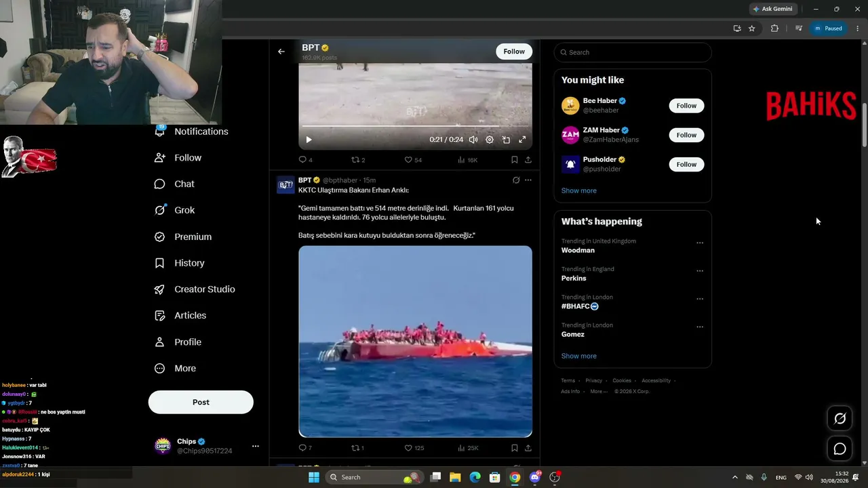Open the Chrome three-dot menu

[x=858, y=28]
